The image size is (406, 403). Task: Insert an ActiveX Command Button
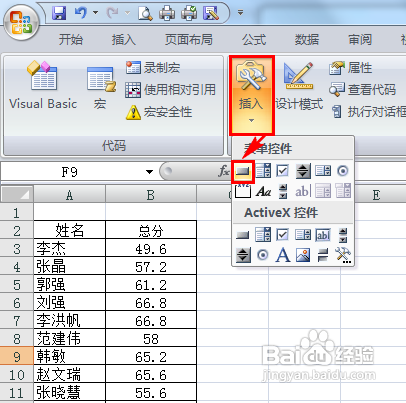[x=243, y=235]
